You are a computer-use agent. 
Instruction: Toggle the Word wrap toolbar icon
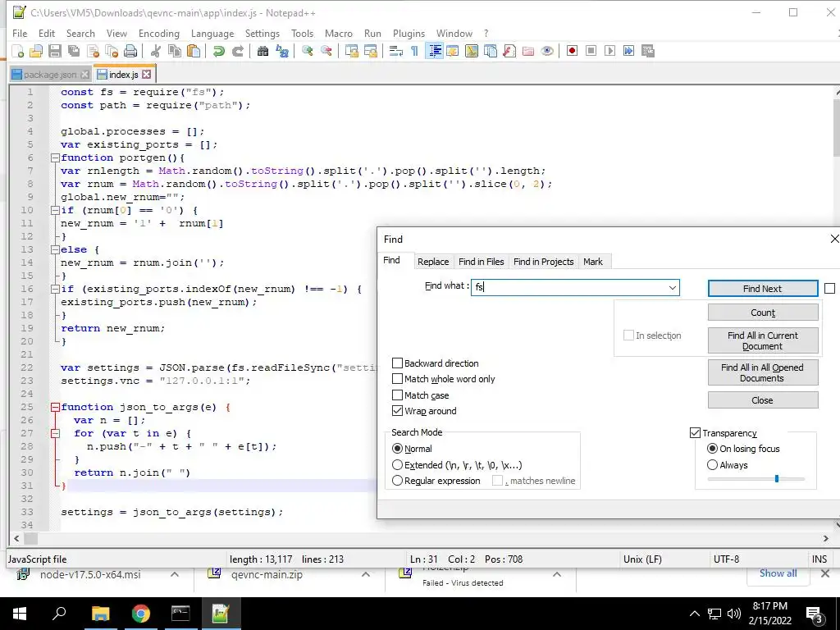[396, 51]
